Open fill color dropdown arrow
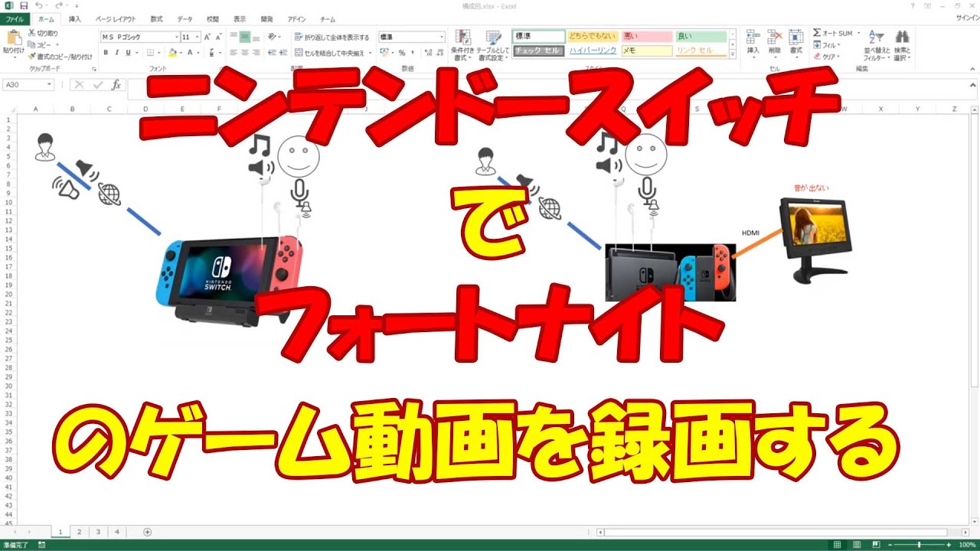This screenshot has height=551, width=980. 181,53
